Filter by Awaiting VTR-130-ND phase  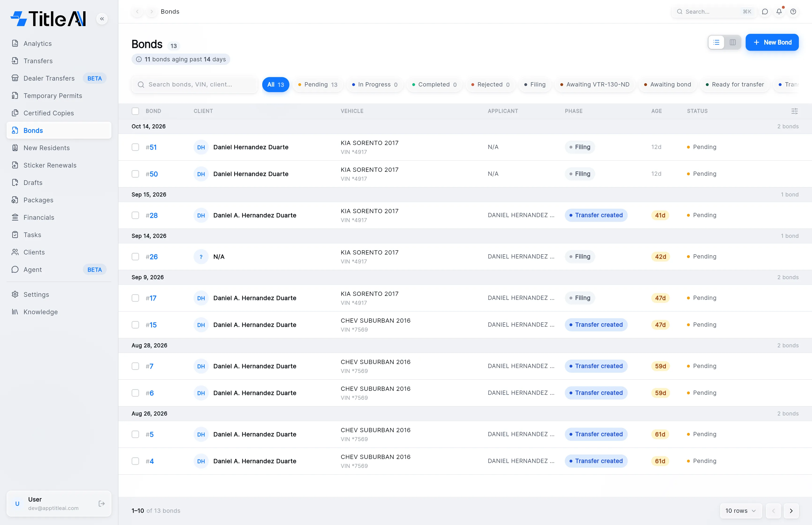[595, 85]
